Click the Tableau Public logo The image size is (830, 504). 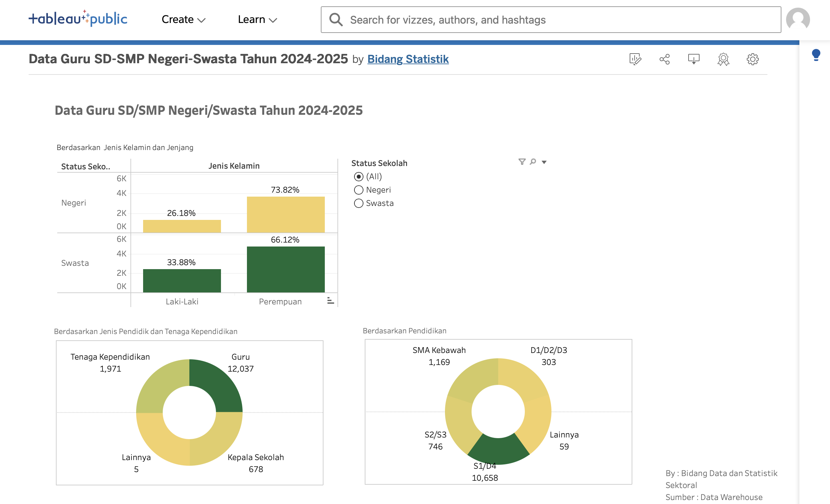[78, 19]
